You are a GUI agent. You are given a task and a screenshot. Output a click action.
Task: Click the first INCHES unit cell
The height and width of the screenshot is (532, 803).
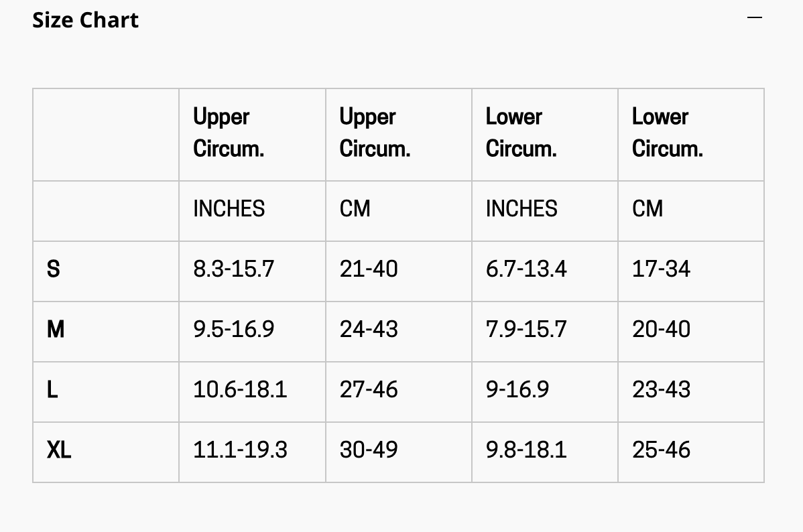click(229, 209)
